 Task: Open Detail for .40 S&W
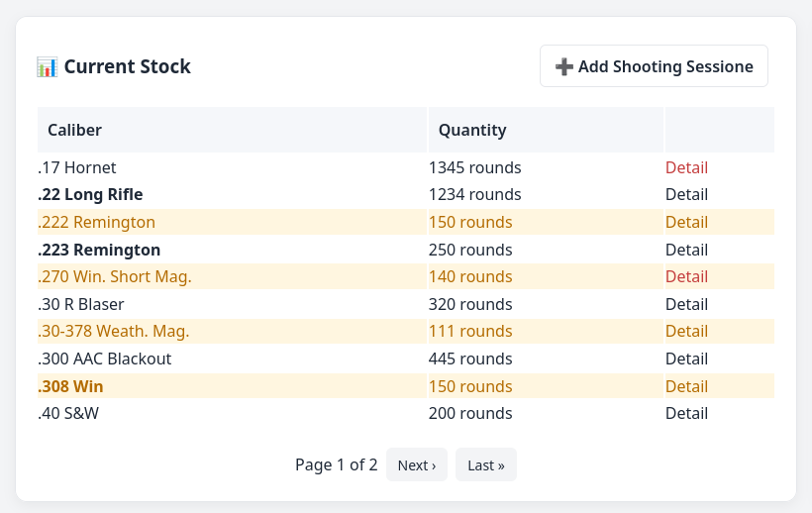[686, 413]
